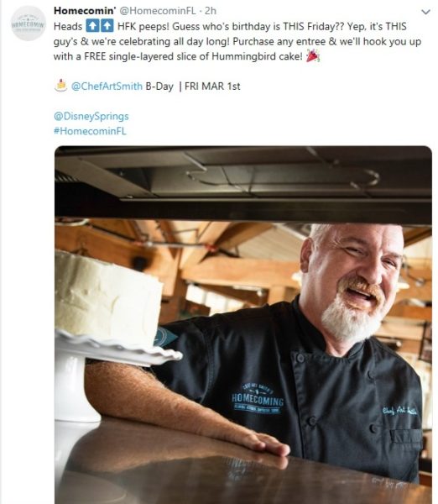Image resolution: width=438 pixels, height=504 pixels.
Task: Click the chef's hand on the counter
Action: click(x=266, y=444)
